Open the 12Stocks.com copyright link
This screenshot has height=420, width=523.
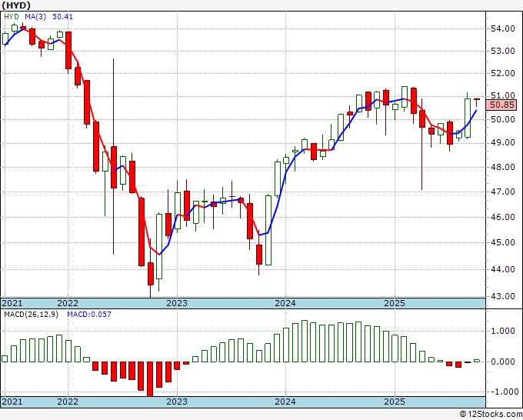491,414
